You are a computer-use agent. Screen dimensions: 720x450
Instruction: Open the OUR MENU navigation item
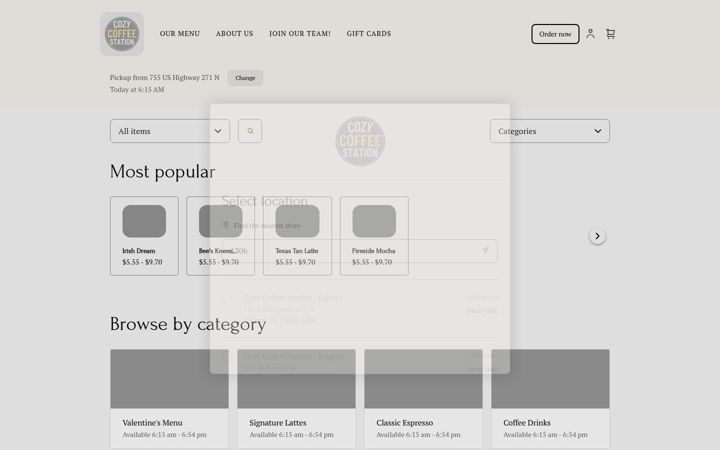click(x=180, y=34)
